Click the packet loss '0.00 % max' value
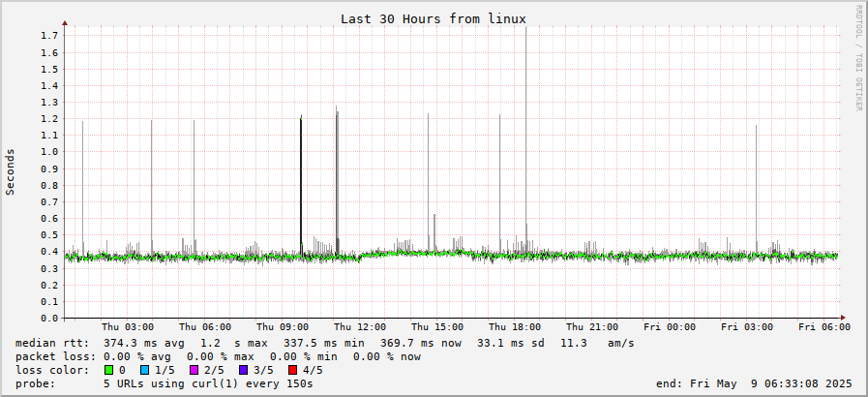The image size is (868, 397). click(221, 356)
